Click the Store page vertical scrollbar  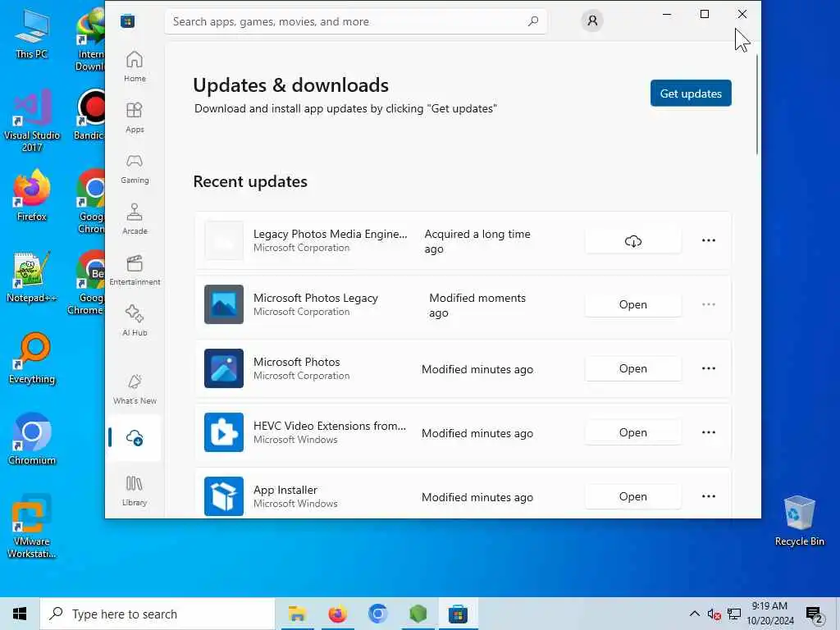[x=757, y=105]
